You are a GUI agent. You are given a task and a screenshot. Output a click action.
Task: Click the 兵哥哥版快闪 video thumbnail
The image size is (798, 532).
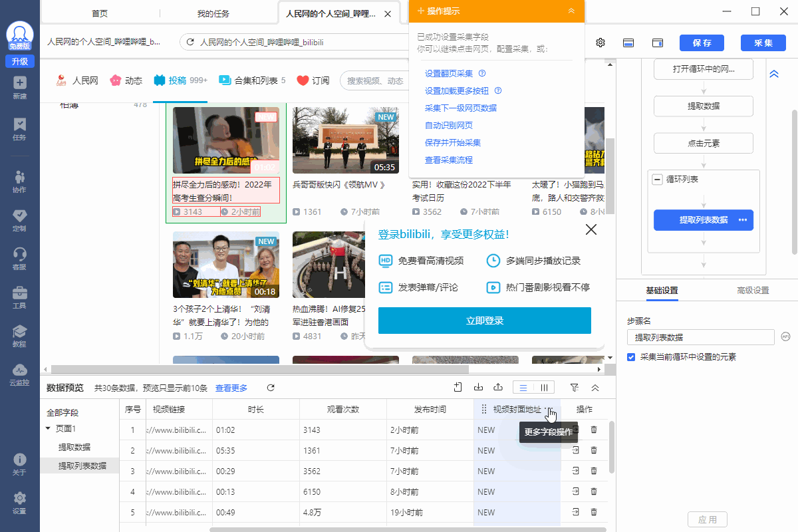(346, 140)
